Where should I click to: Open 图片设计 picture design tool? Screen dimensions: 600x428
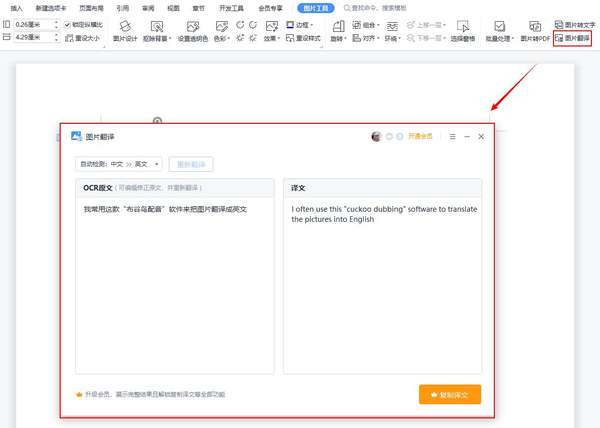(x=123, y=30)
